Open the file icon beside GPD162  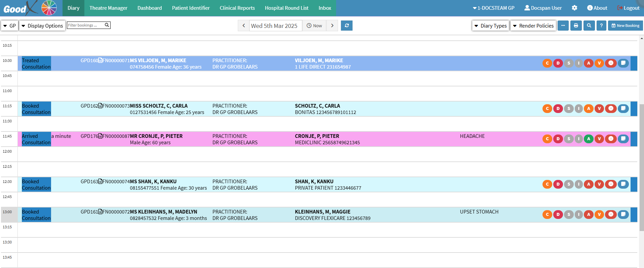click(x=100, y=106)
